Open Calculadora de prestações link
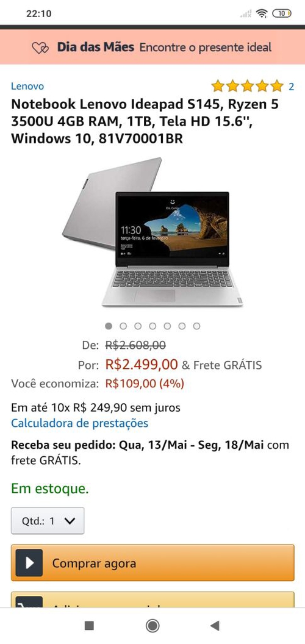The image size is (305, 644). [80, 423]
